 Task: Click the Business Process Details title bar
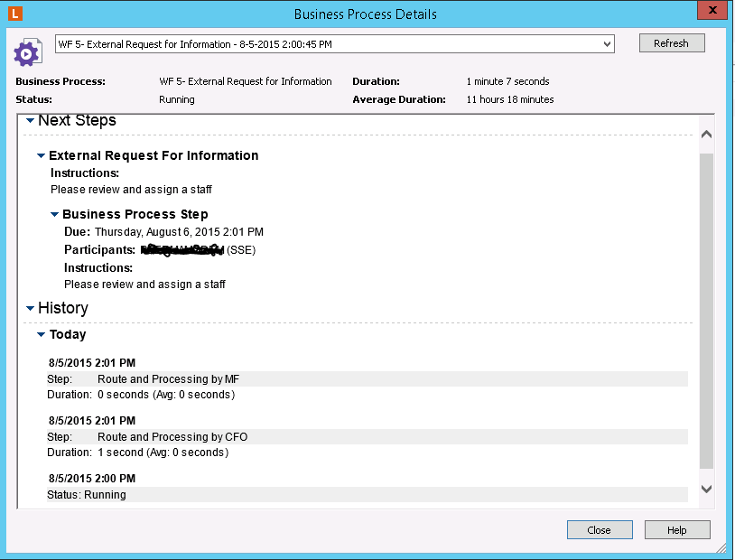pos(365,14)
